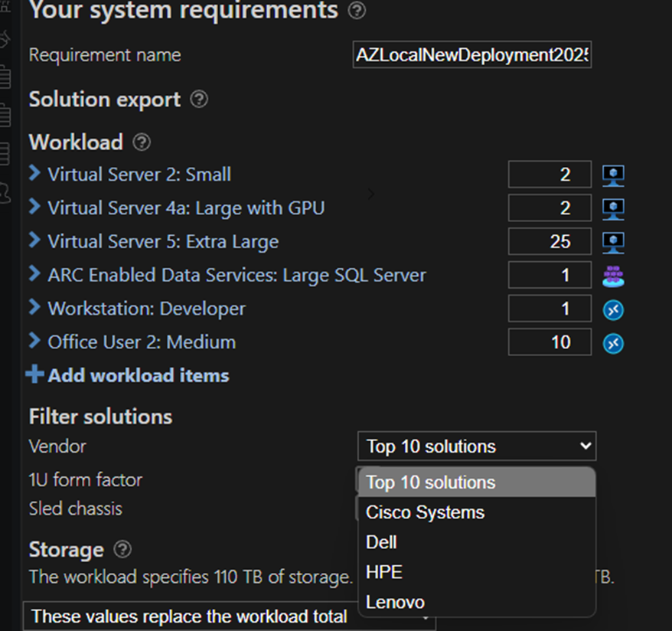Click the Workload heading text

click(76, 142)
